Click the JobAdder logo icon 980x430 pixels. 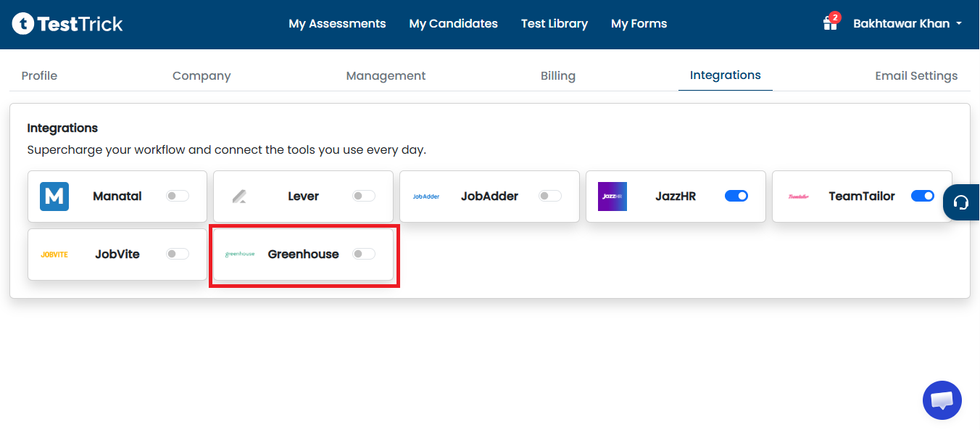click(x=426, y=197)
